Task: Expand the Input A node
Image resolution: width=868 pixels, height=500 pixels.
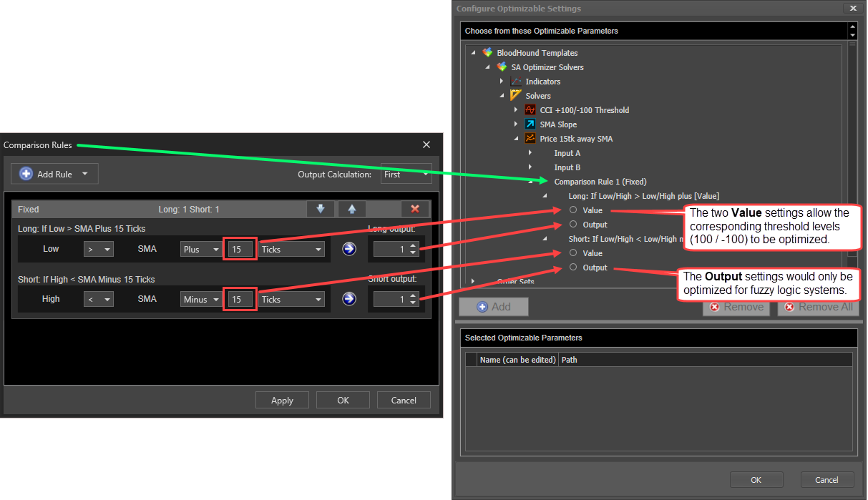Action: click(x=530, y=153)
